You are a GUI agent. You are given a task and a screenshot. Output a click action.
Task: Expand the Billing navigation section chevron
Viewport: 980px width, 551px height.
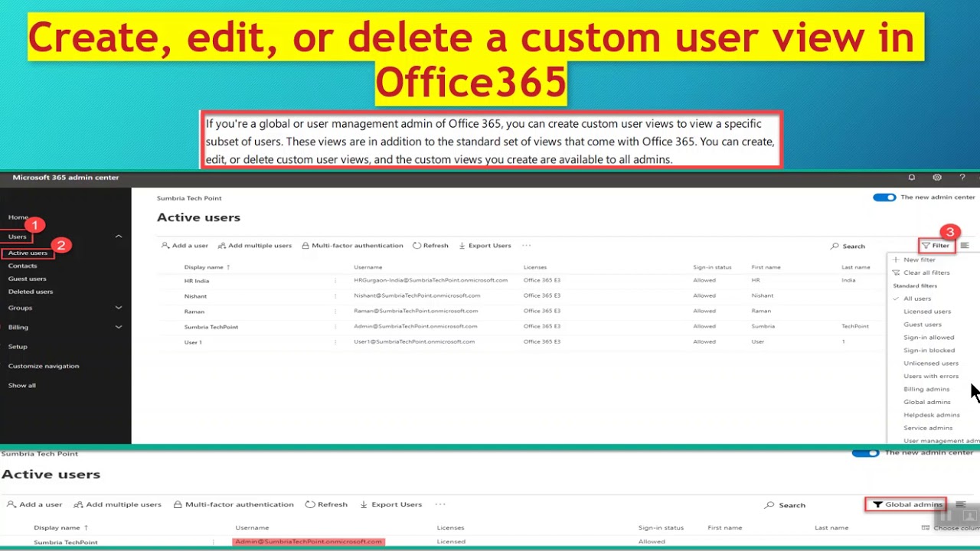119,327
